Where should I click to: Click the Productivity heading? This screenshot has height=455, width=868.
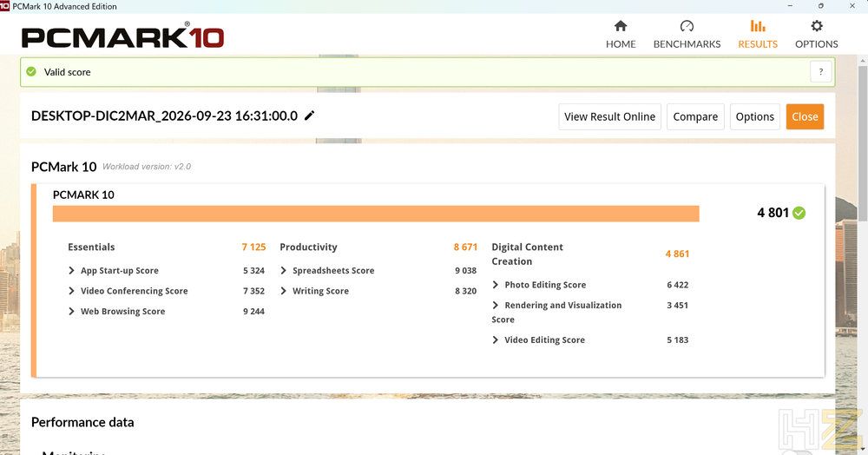[308, 247]
